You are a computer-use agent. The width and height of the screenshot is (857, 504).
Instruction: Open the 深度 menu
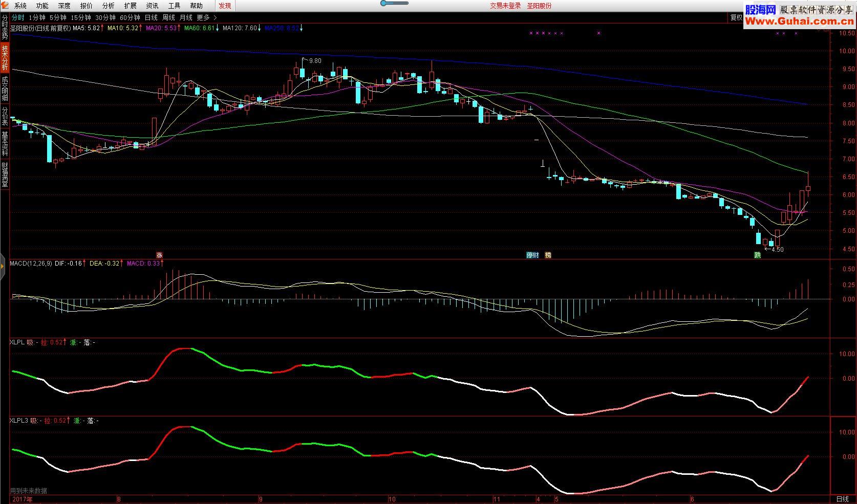coord(65,6)
